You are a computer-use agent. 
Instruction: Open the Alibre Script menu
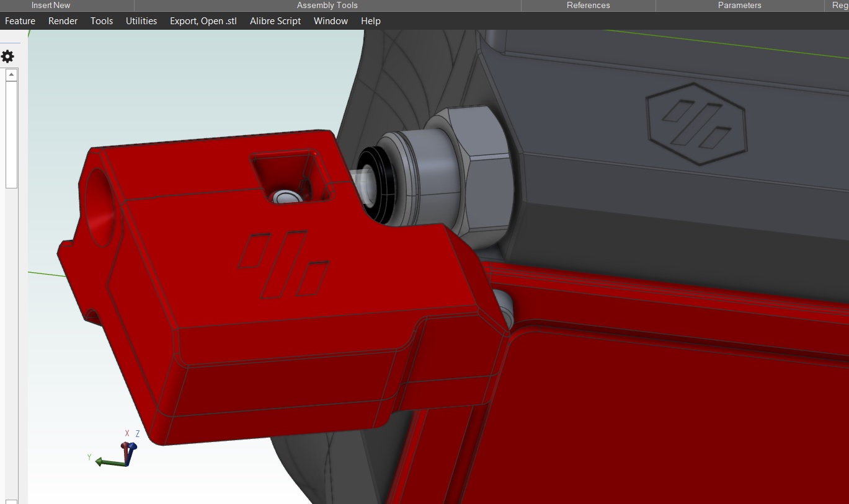pyautogui.click(x=275, y=20)
